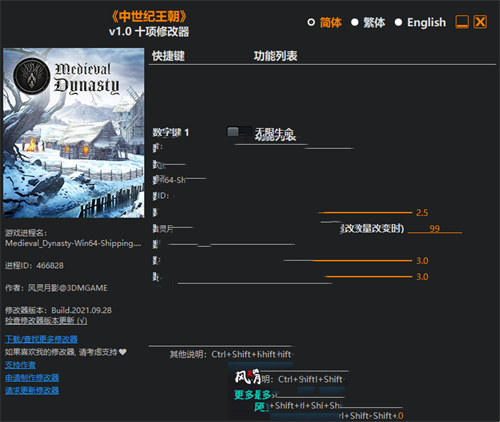This screenshot has height=422, width=500.
Task: Open the 请求更新修改器 link
Action: (32, 390)
